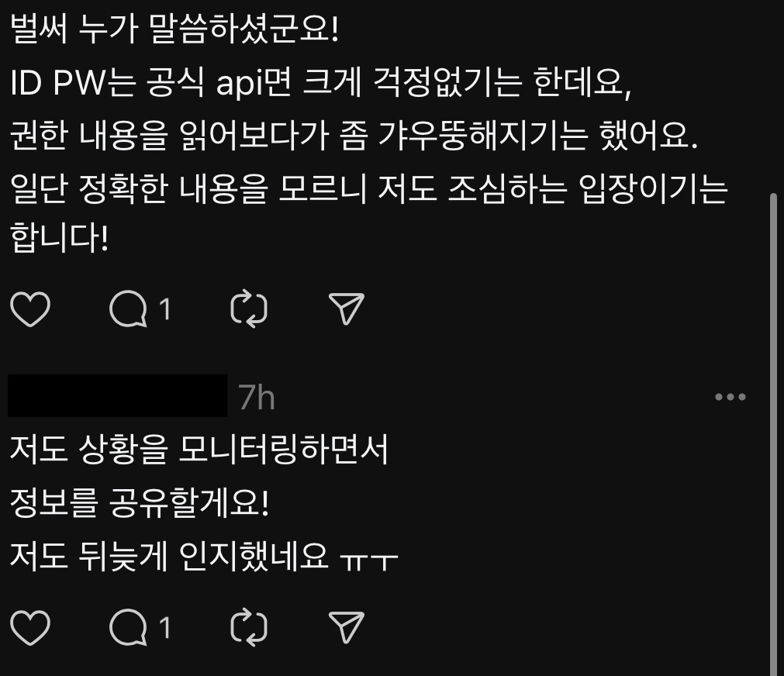Click the line 정보를 공유할게요!
Screen dimensions: 784x676
point(140,502)
